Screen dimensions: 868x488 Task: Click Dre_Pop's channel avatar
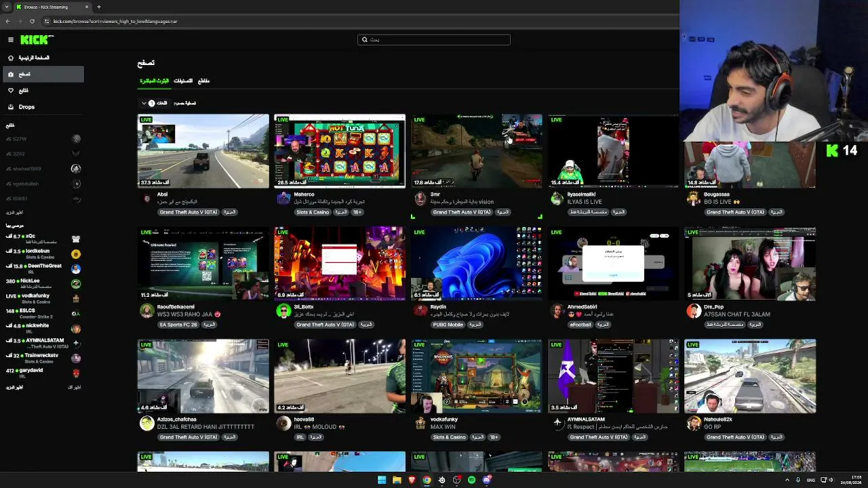(x=694, y=311)
